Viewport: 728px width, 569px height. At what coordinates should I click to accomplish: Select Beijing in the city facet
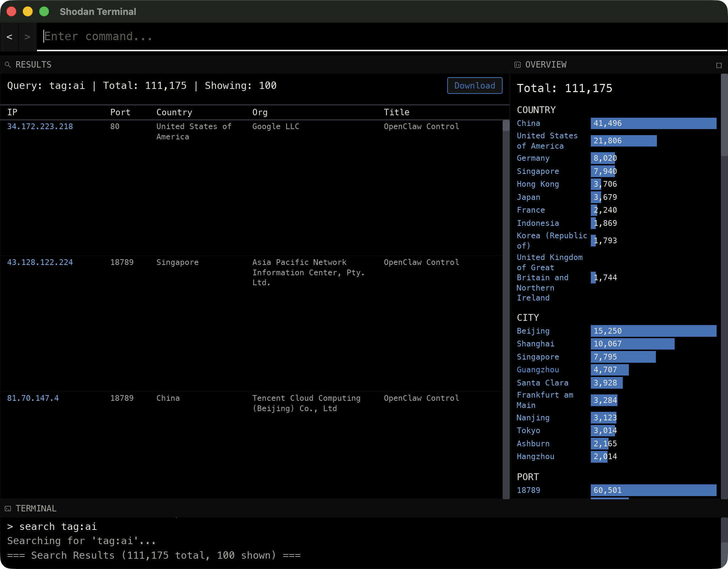533,331
